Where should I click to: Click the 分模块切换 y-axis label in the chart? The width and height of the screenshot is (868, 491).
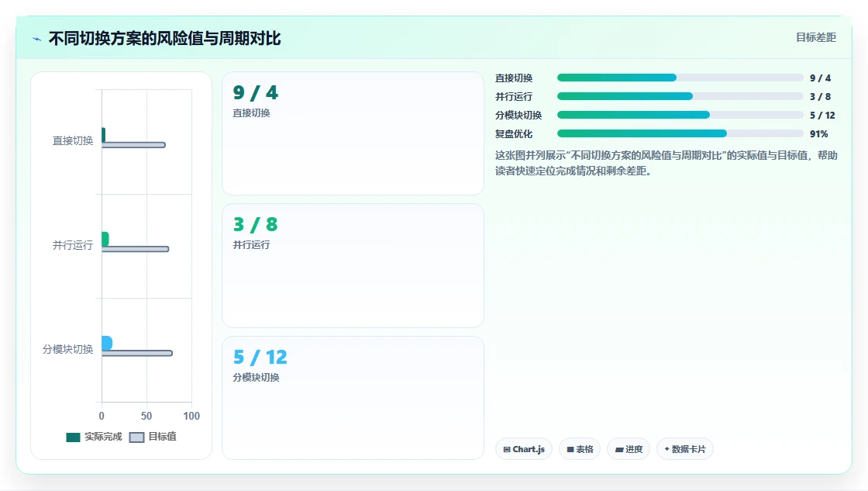click(67, 349)
